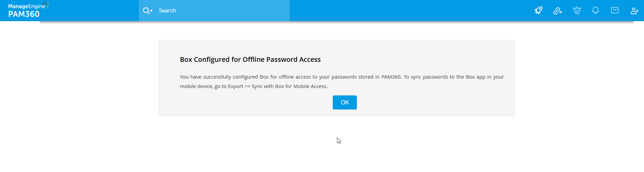644x172 pixels.
Task: Click the small arrow beside user icon
Action: point(637,11)
